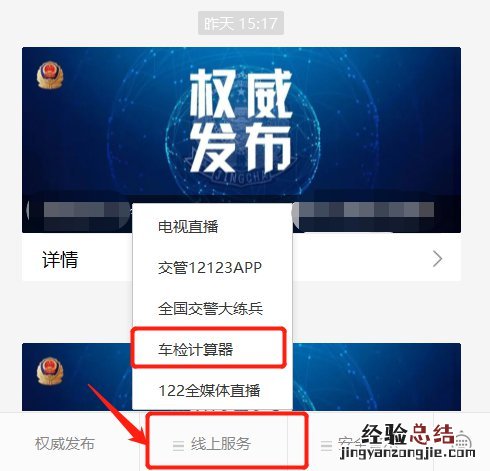Select 交管12123APP from the popup menu

click(x=212, y=268)
